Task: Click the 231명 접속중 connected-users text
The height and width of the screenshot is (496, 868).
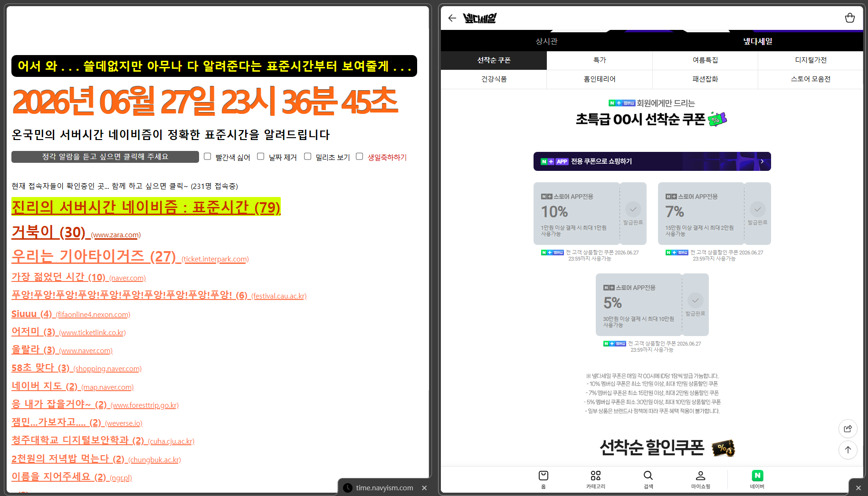Action: point(214,186)
